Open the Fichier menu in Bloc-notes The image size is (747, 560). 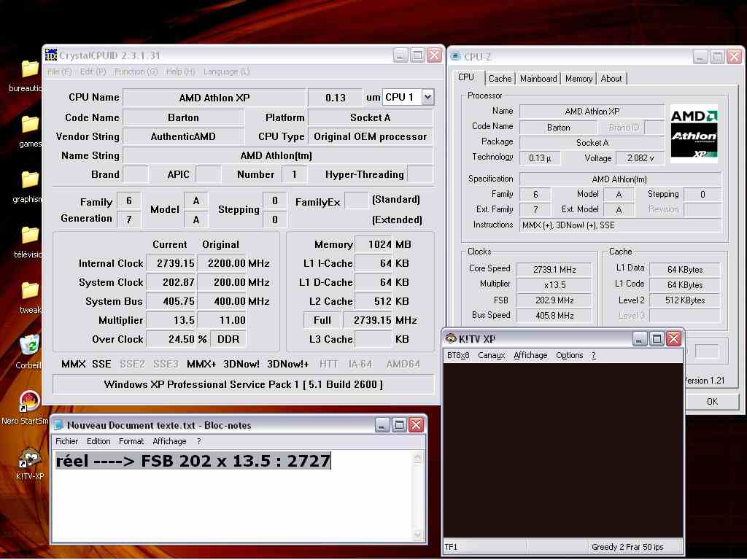(66, 441)
